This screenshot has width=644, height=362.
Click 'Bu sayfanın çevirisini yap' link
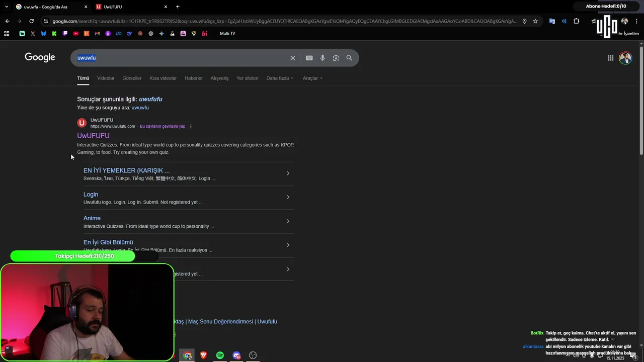click(163, 126)
